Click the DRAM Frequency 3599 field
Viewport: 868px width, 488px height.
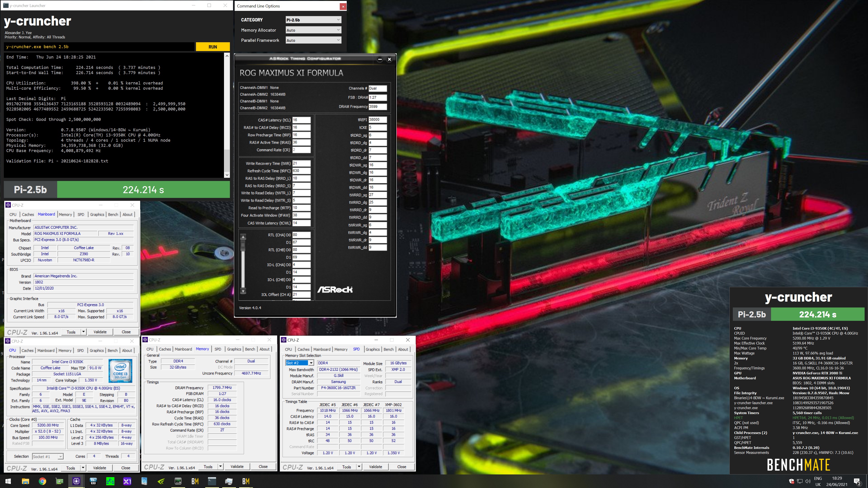pos(378,106)
